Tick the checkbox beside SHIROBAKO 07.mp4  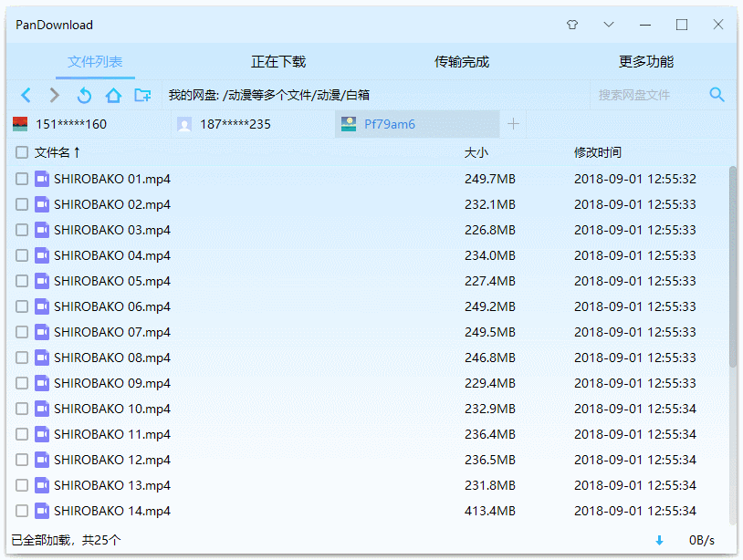pyautogui.click(x=21, y=332)
